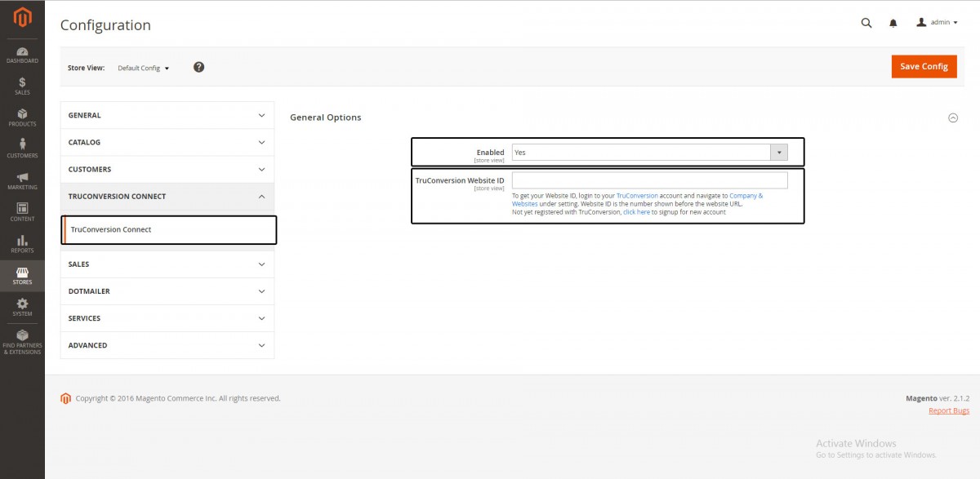The height and width of the screenshot is (479, 980).
Task: Open Find Partners & Extensions
Action: [x=22, y=342]
